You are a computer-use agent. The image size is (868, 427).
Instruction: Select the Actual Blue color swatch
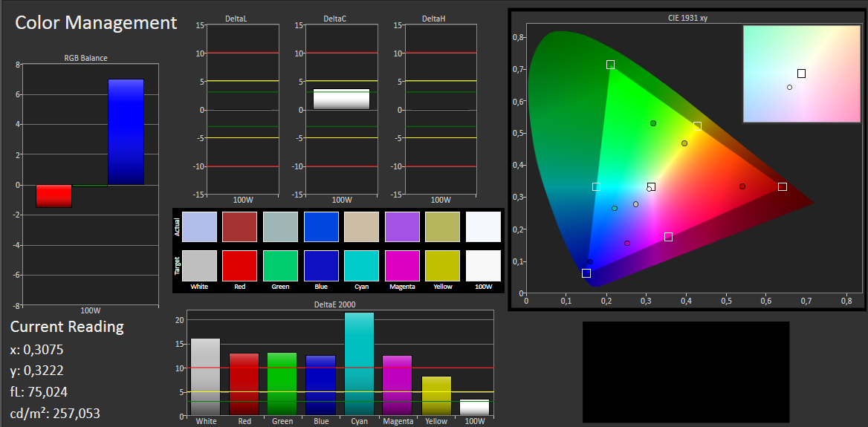coord(321,226)
